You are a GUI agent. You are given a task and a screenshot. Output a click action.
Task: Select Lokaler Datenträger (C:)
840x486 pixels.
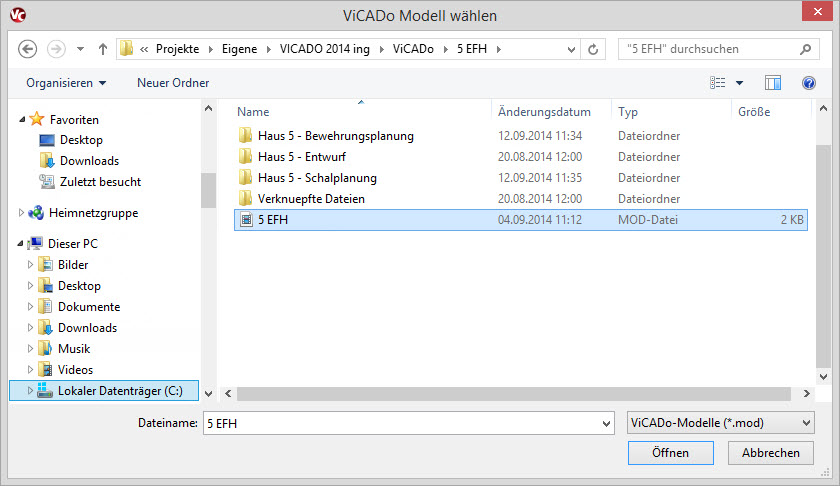[104, 391]
